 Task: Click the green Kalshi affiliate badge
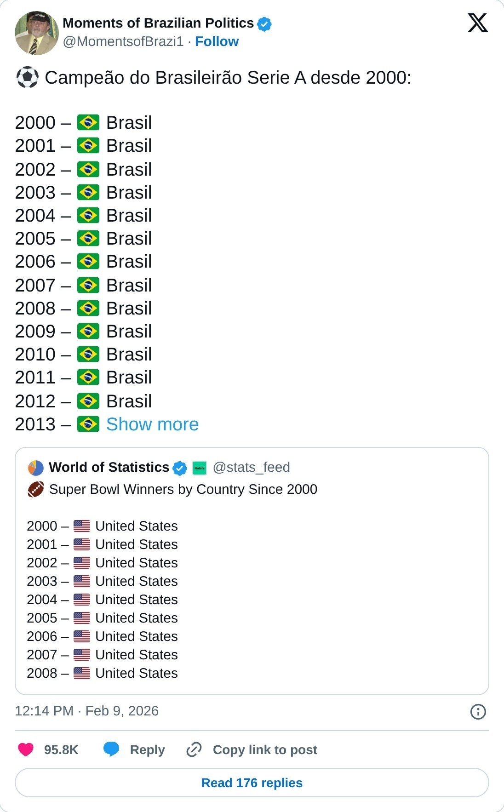[x=200, y=468]
